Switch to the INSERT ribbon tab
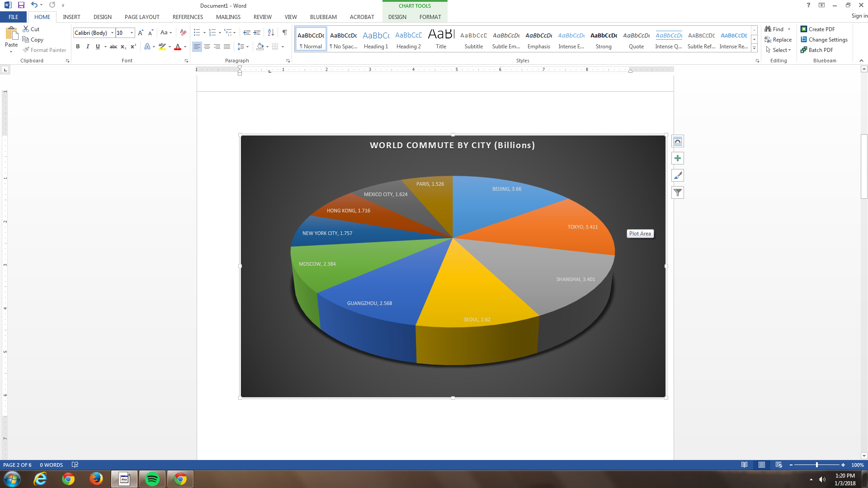Screen dimensions: 868x488 (71, 17)
